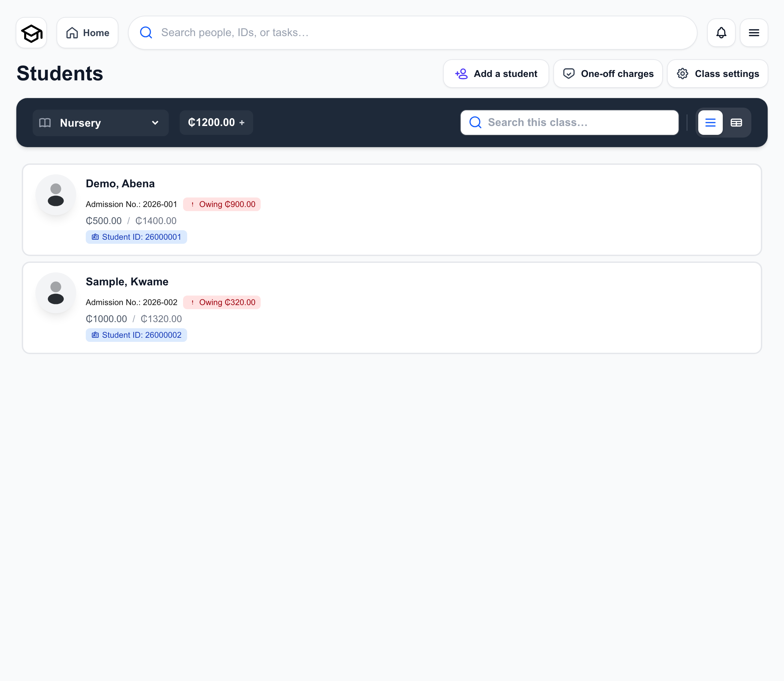This screenshot has width=784, height=681.
Task: Click 'Admission No.: 2026-001' text
Action: pos(131,204)
